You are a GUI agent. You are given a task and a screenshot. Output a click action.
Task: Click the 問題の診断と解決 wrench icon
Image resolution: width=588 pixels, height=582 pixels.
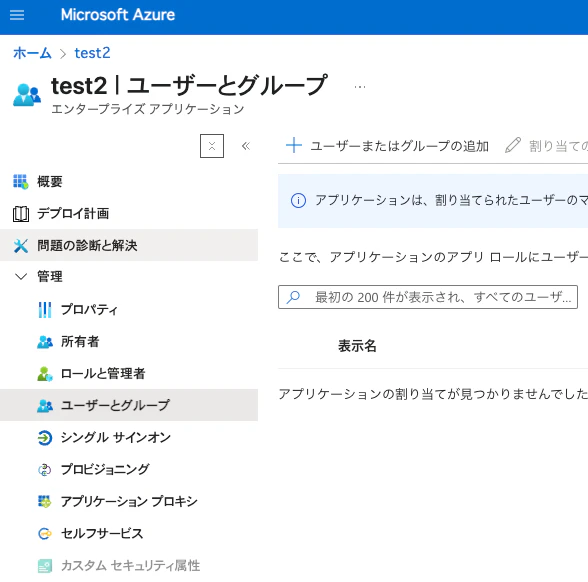point(21,246)
